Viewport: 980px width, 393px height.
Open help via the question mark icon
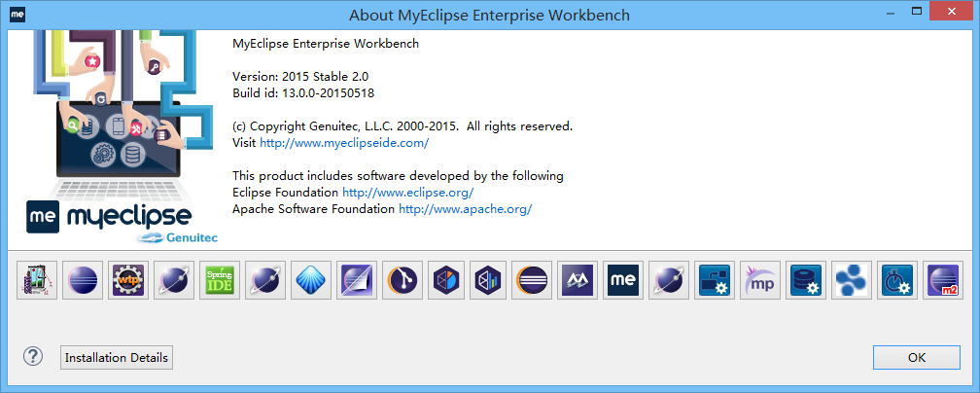33,357
